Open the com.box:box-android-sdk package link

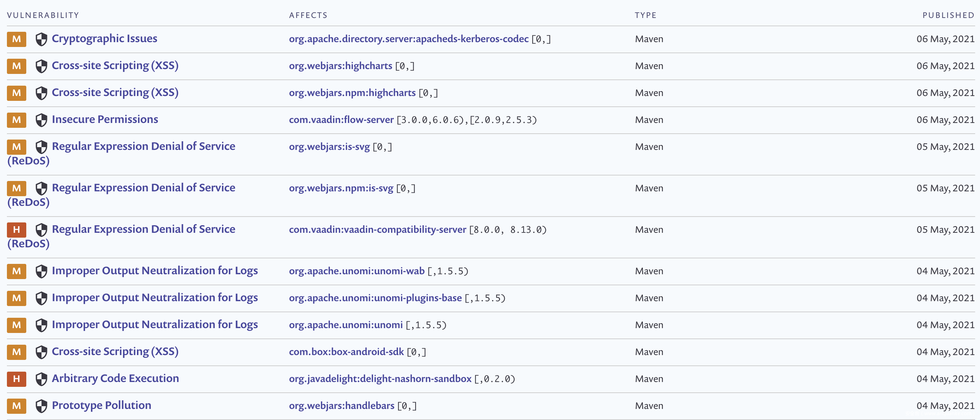tap(346, 352)
